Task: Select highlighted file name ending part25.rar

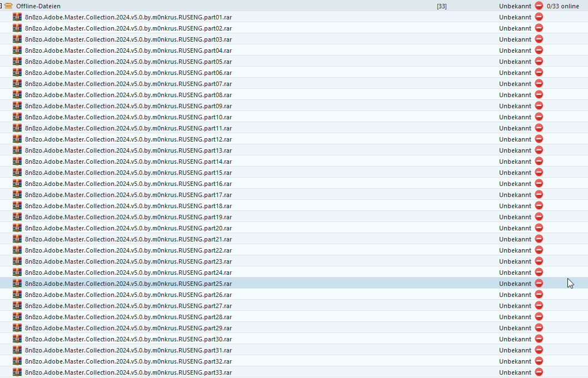Action: tap(128, 284)
